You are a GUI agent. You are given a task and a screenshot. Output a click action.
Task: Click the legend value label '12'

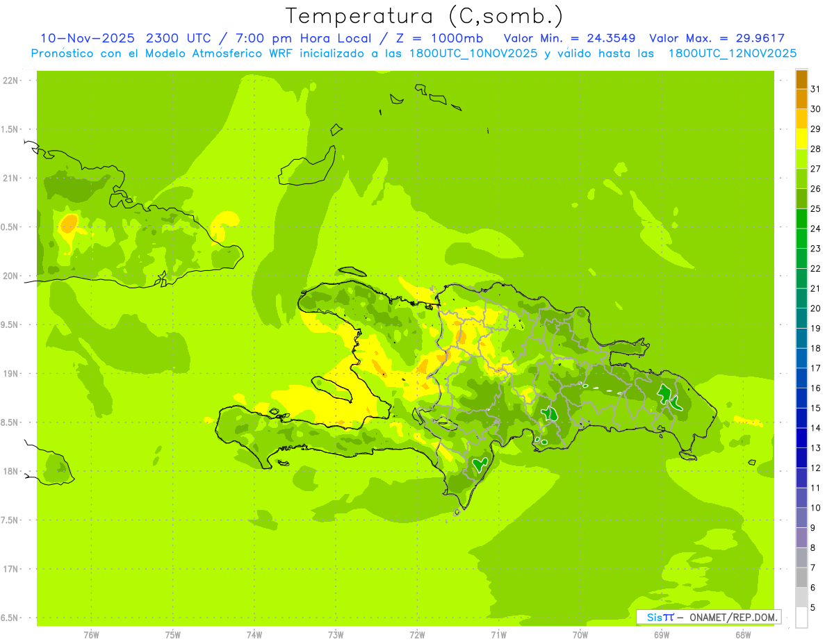coord(815,468)
